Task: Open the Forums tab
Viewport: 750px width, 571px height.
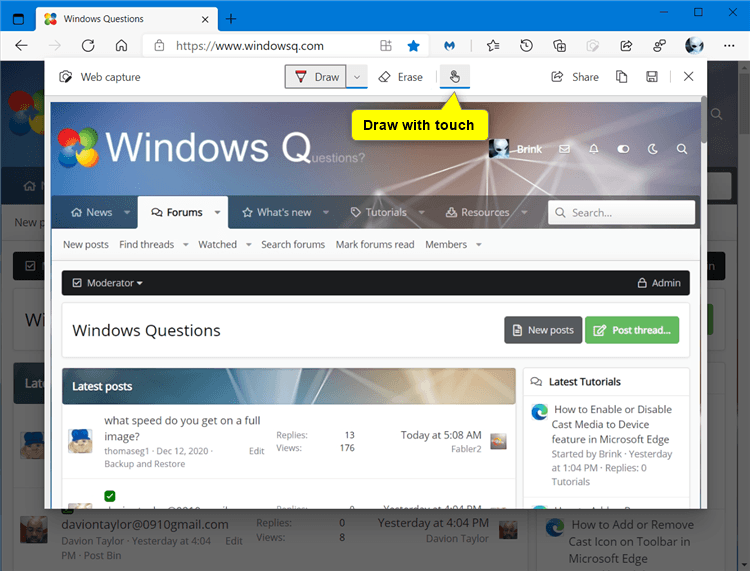Action: 177,212
